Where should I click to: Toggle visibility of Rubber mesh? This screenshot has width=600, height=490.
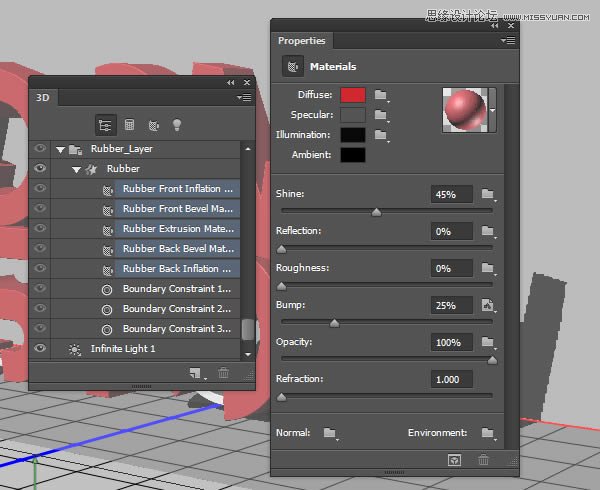40,168
